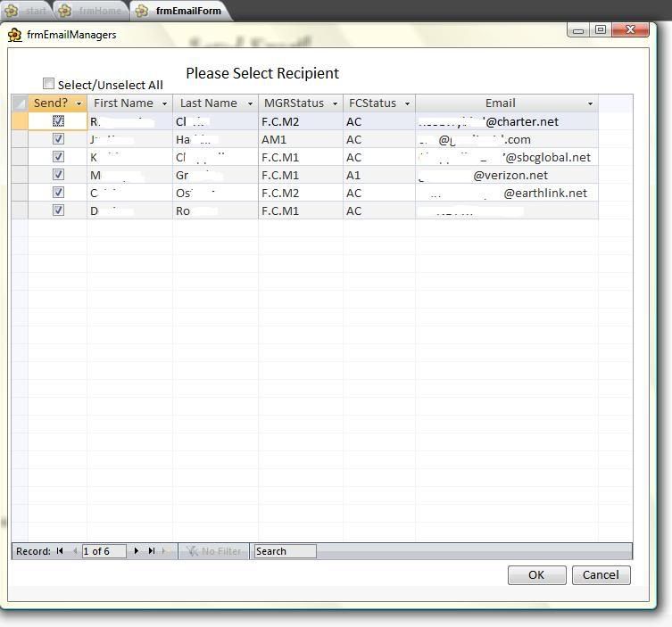Viewport: 672px width, 627px height.
Task: Toggle the Select/Unselect All checkbox
Action: tap(49, 84)
